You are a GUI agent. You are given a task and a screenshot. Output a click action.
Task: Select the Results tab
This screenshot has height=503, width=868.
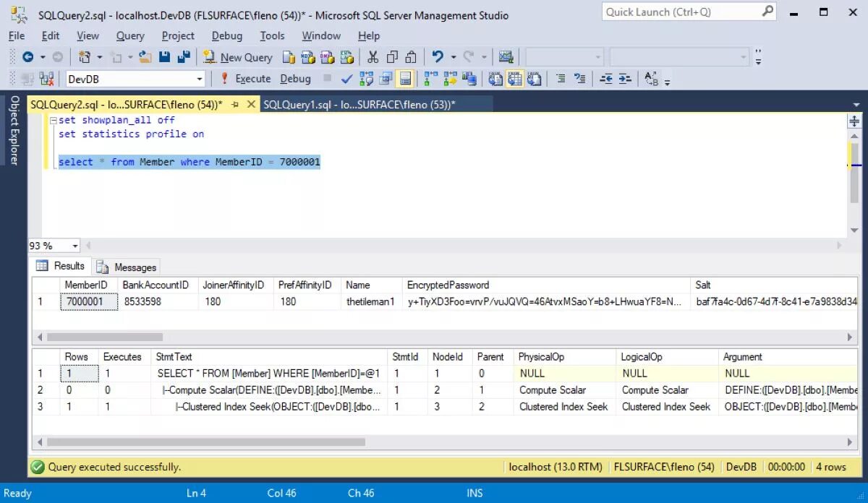pos(61,266)
